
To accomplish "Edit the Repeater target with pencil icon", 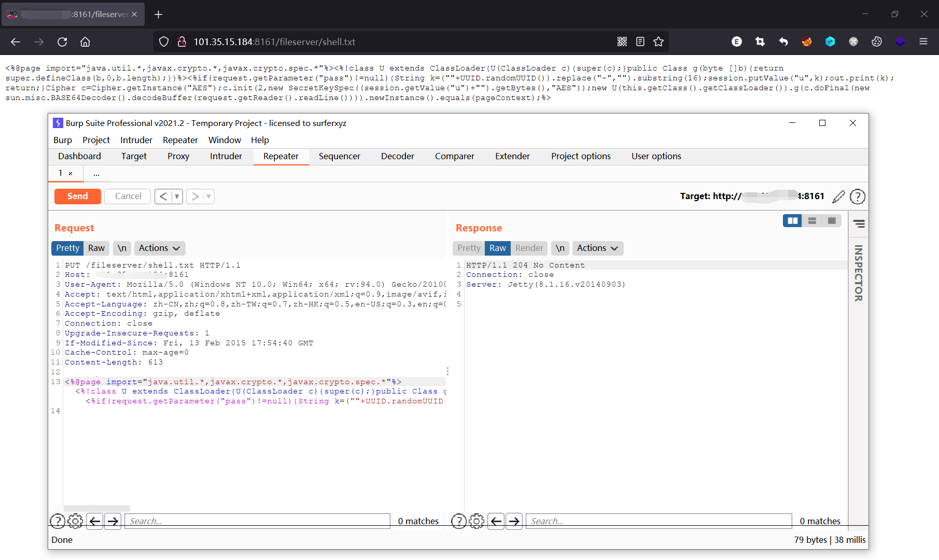I will (838, 197).
